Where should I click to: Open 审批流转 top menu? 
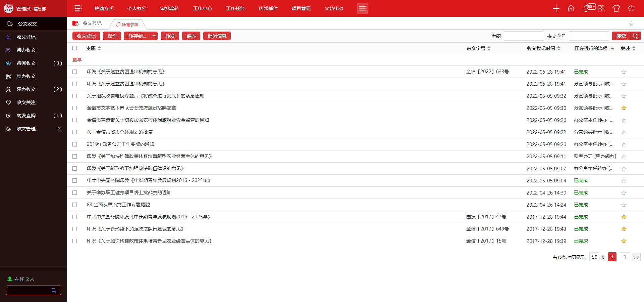(170, 8)
